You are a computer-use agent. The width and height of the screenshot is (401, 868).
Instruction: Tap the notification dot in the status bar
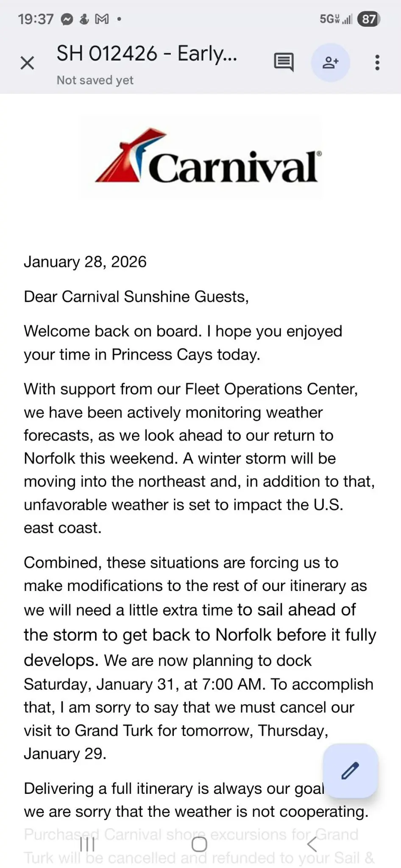point(119,19)
